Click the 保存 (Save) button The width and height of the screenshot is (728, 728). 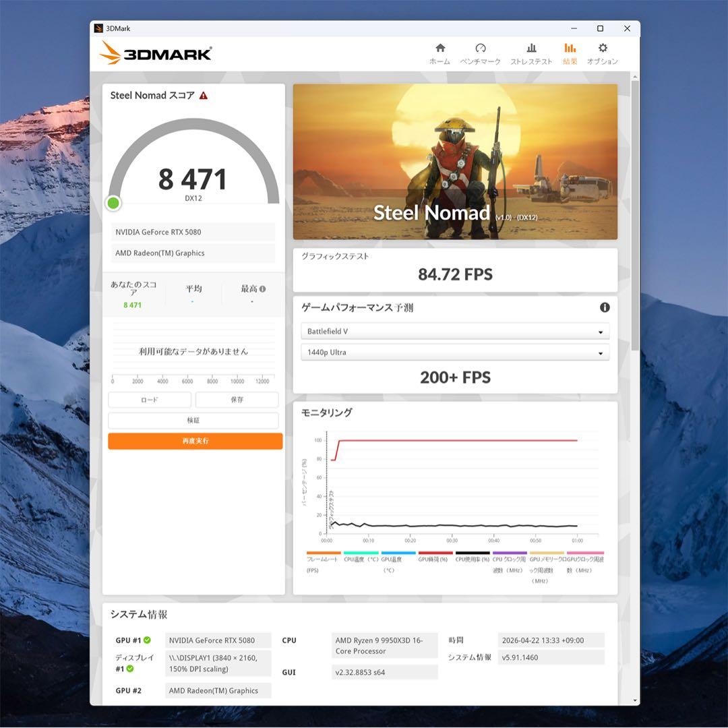(237, 400)
